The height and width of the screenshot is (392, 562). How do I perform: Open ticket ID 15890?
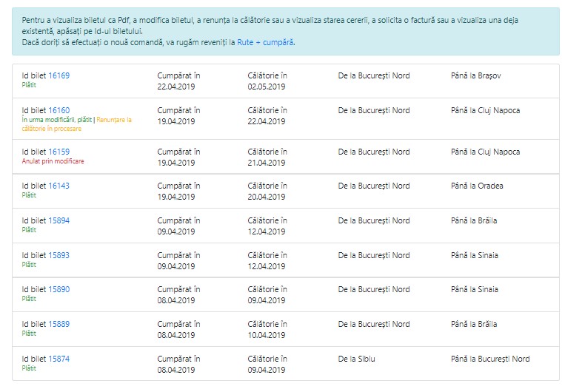tap(58, 289)
